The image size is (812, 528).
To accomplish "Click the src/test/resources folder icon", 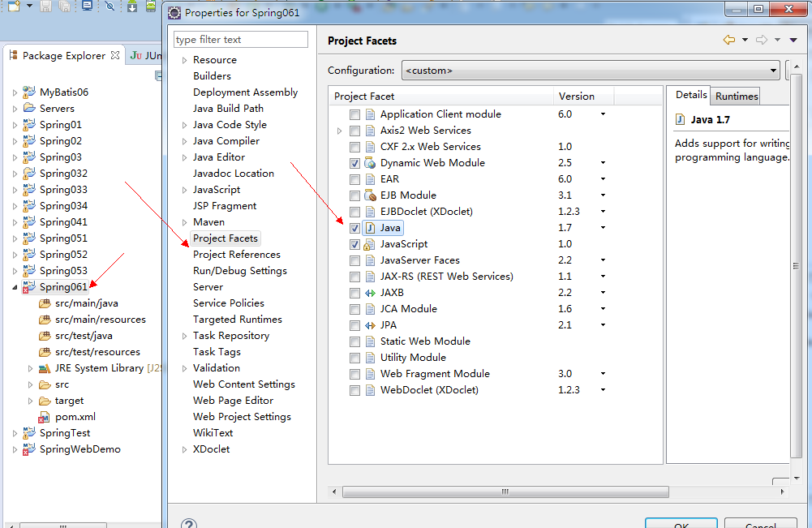I will click(x=45, y=352).
